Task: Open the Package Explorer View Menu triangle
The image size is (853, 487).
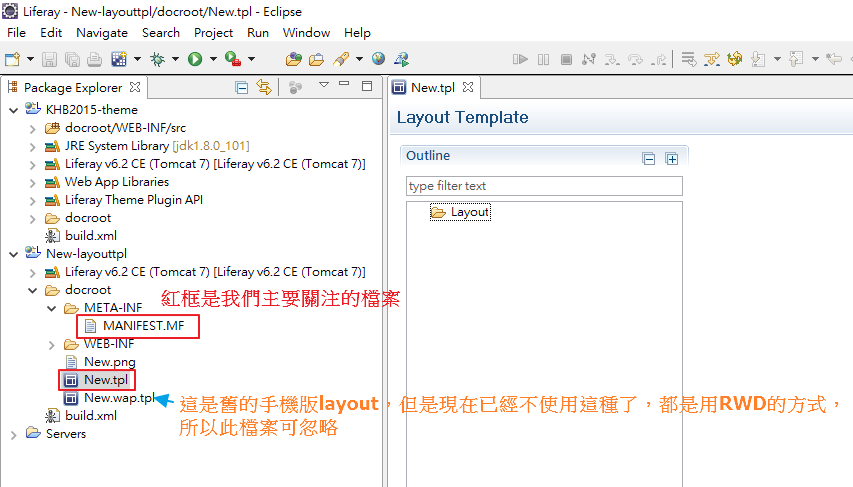Action: point(324,85)
